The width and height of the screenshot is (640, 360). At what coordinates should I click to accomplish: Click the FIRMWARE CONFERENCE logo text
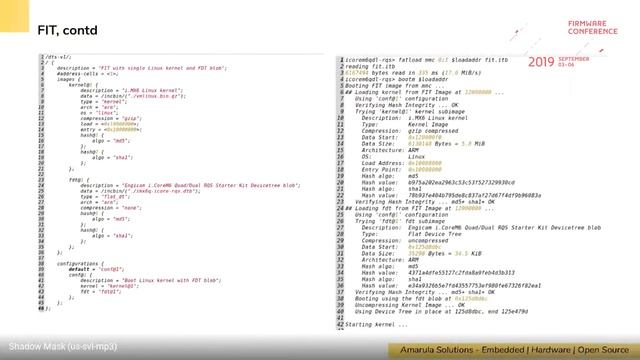(593, 27)
